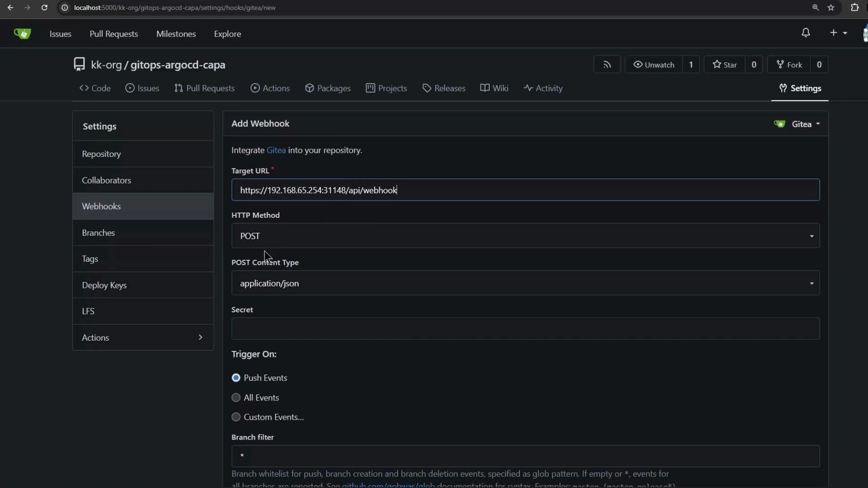Click the RSS feed icon
Image resolution: width=868 pixels, height=488 pixels.
click(x=607, y=64)
